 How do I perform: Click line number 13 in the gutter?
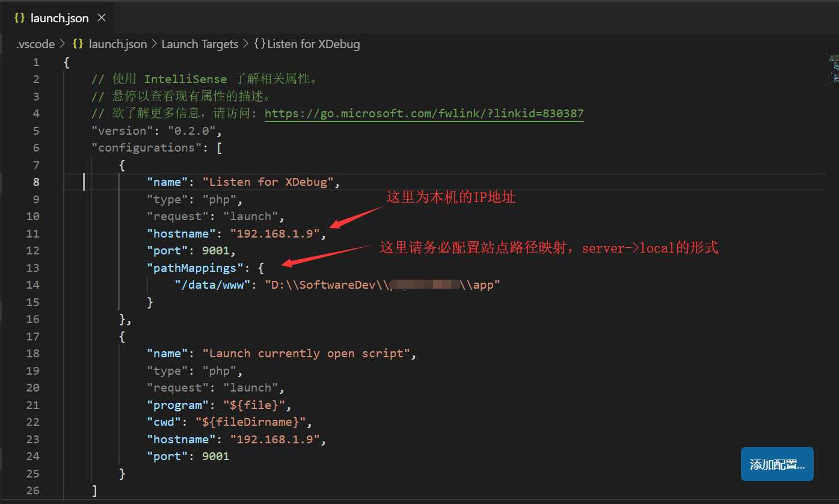tap(32, 268)
